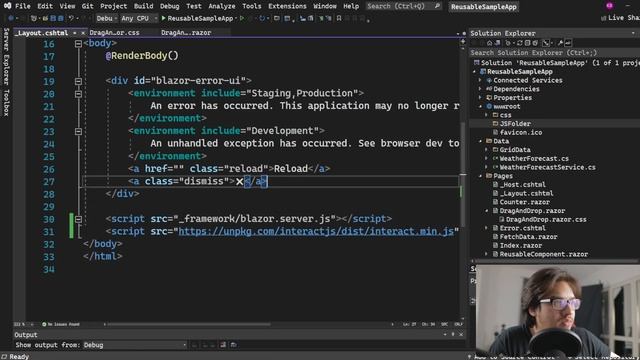Switch to the DragAn…or.css tab
Image resolution: width=640 pixels, height=360 pixels.
114,32
